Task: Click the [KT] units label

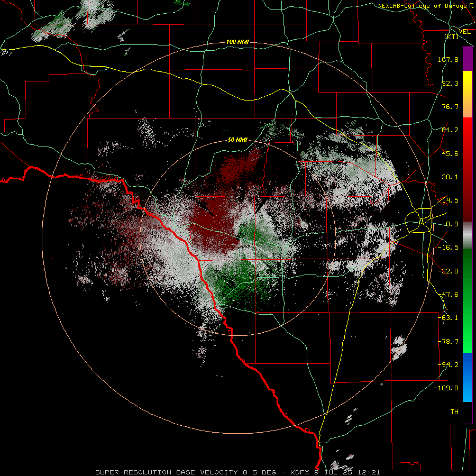Action: click(452, 36)
